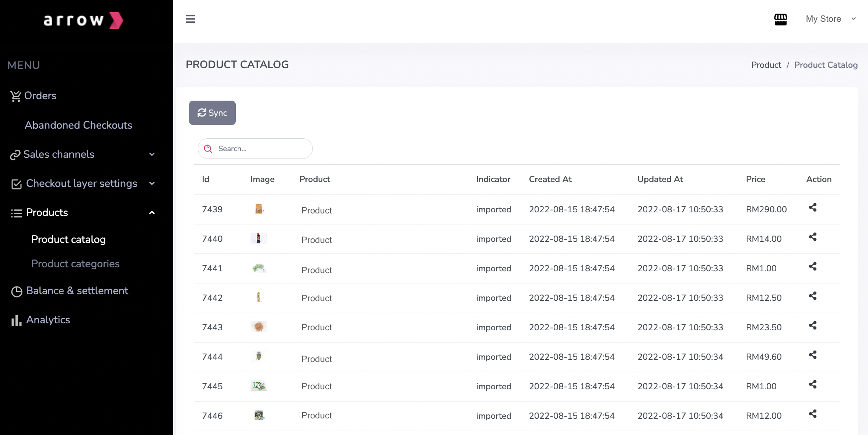This screenshot has height=435, width=868.
Task: Click share icon for product 7445
Action: (812, 384)
